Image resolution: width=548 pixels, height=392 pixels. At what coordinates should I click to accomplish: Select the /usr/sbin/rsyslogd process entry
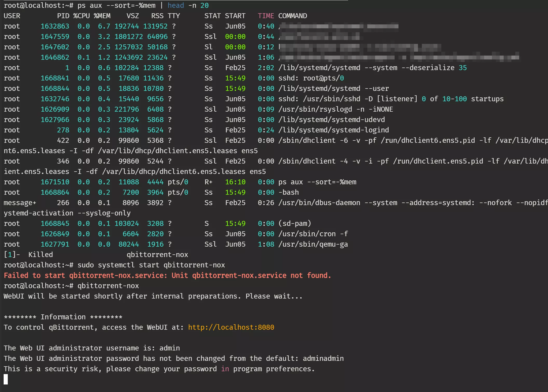pos(336,109)
